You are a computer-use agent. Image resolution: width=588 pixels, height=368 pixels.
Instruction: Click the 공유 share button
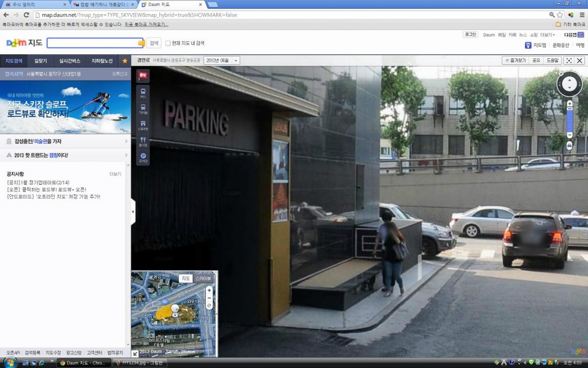536,61
